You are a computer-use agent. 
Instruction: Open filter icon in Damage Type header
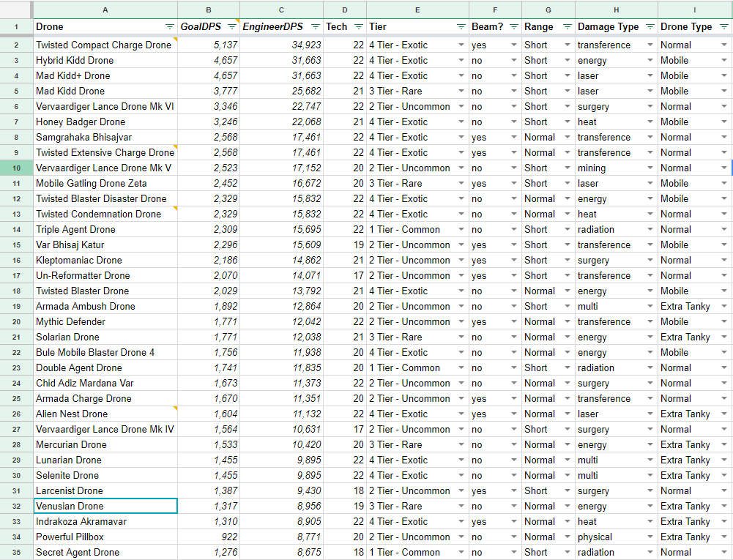(650, 27)
